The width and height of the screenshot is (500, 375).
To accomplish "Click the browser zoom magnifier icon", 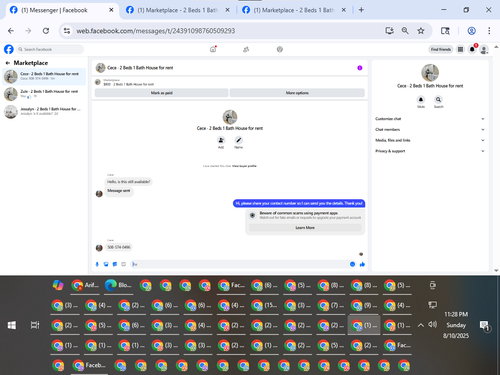I will click(x=405, y=31).
